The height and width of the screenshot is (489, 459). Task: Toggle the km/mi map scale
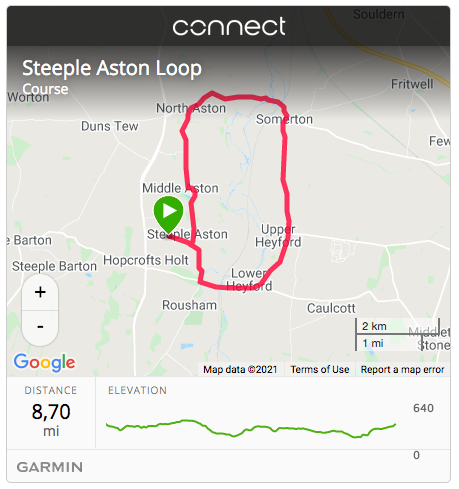click(398, 334)
